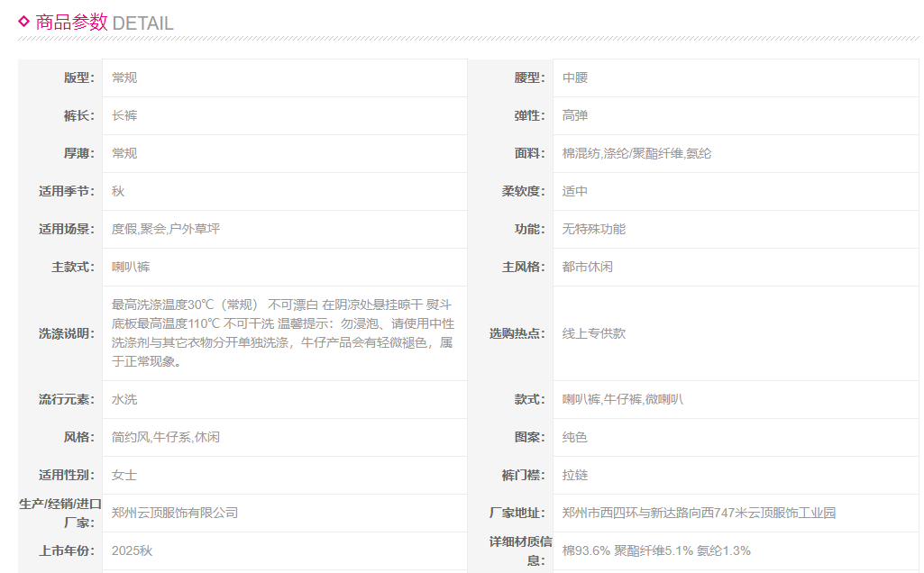This screenshot has height=573, width=924.
Task: Select the 适用场景 value 度假,聚会,户外草坪
Action: tap(166, 229)
